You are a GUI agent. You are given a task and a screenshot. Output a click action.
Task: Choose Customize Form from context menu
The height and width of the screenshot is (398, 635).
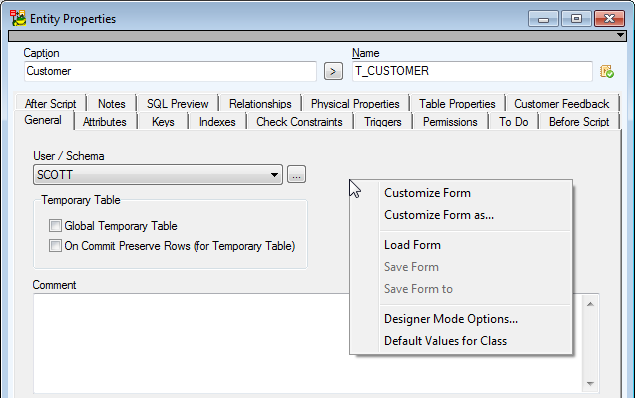(427, 193)
